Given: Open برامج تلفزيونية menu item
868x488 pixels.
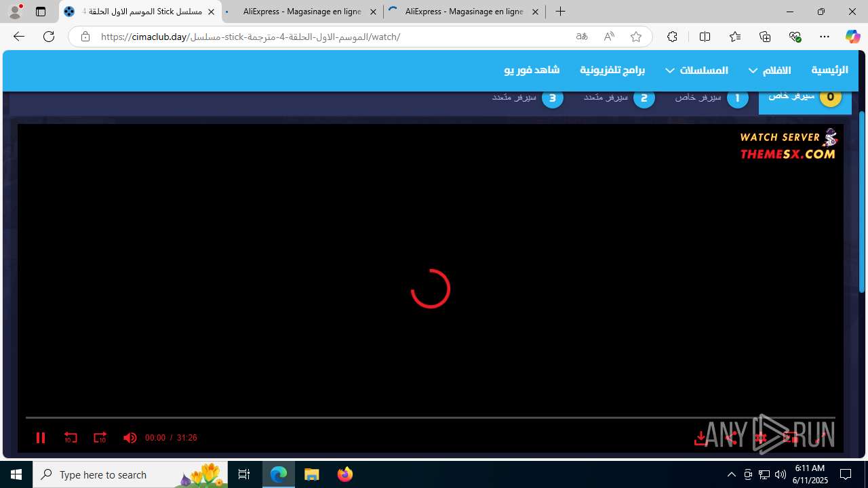Looking at the screenshot, I should (612, 70).
